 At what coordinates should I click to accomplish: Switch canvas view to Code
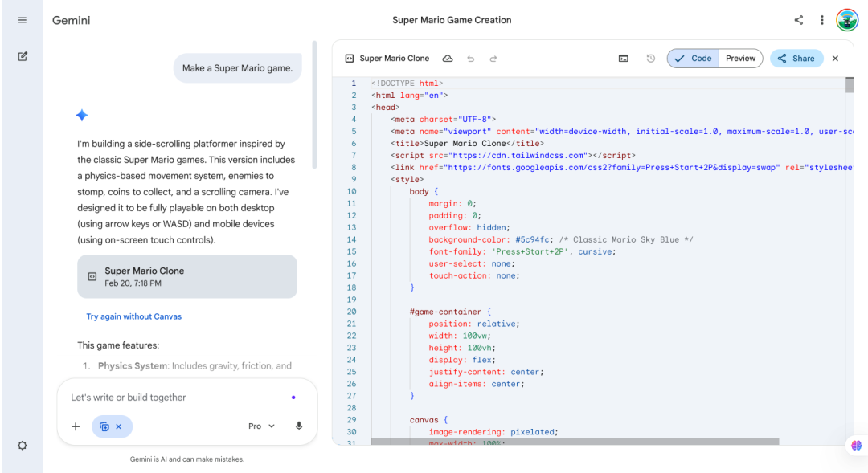(x=693, y=58)
